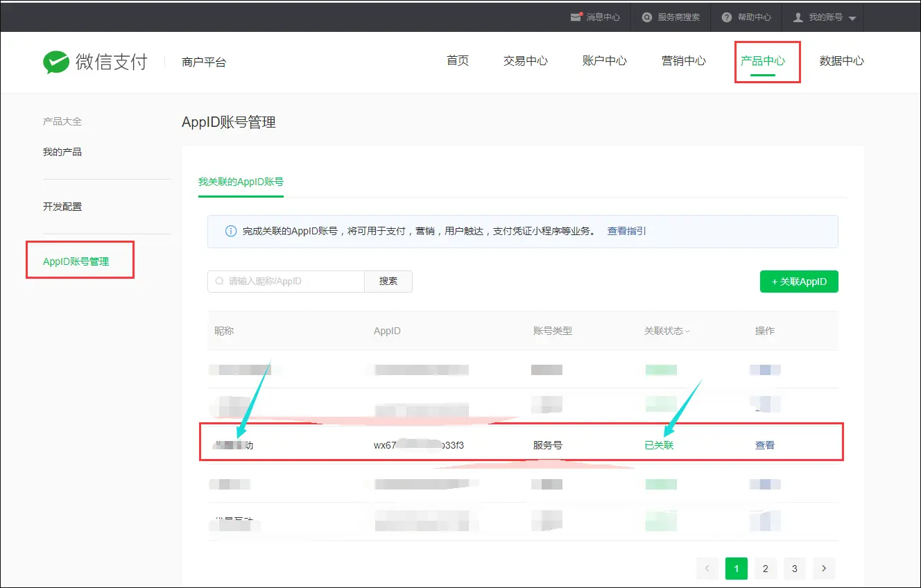
Task: Click the My Account person icon
Action: pos(798,17)
